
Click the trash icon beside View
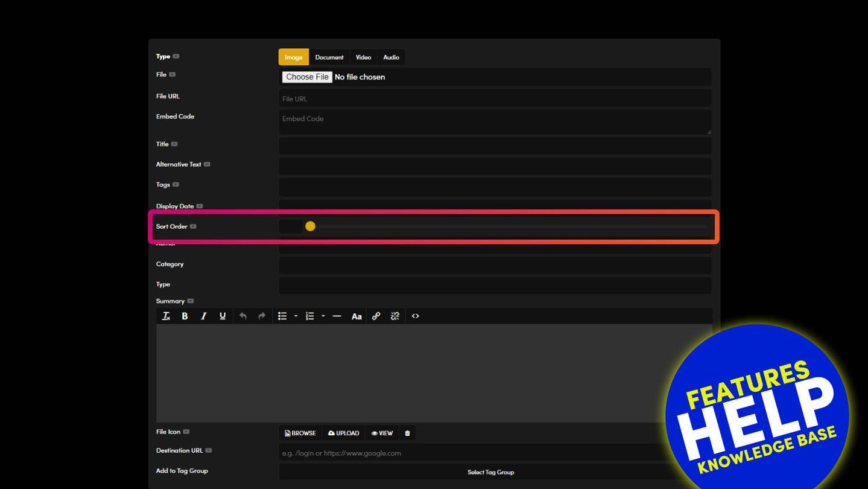[407, 433]
